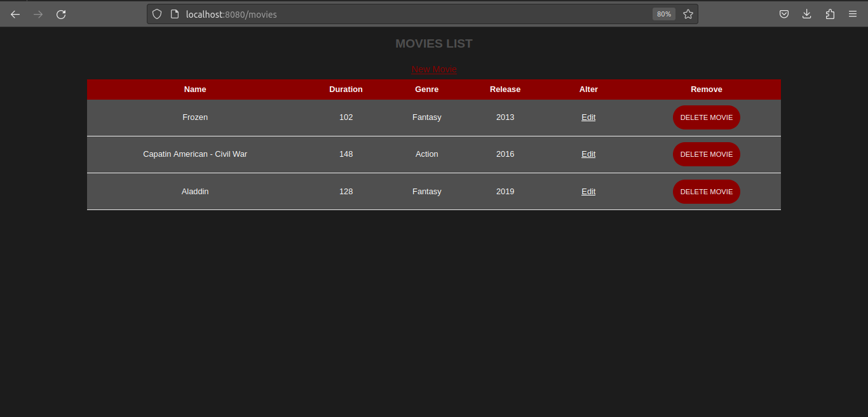Click the Release column header
Image resolution: width=868 pixels, height=417 pixels.
click(x=505, y=89)
